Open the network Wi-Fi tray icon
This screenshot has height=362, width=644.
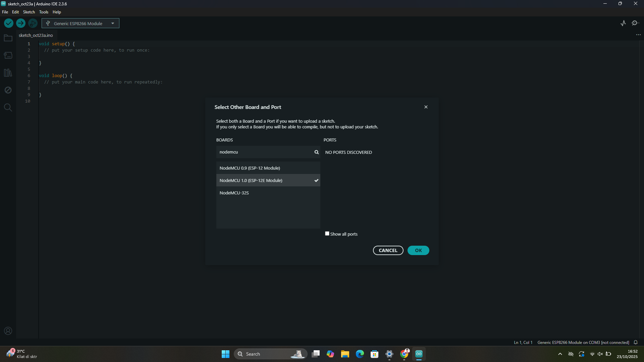[592, 354]
